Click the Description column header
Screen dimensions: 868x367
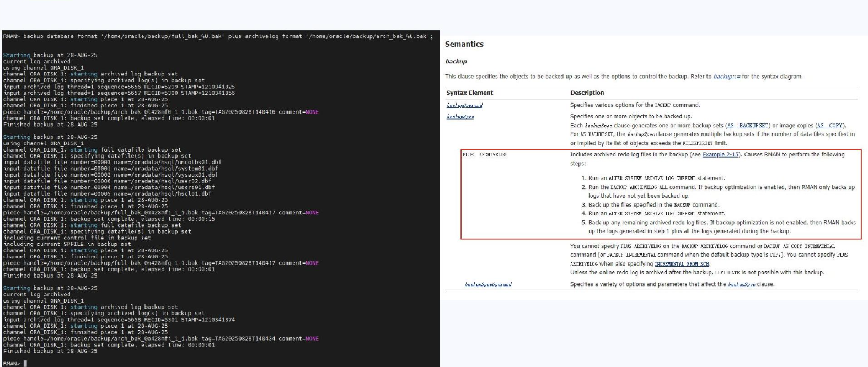click(587, 93)
